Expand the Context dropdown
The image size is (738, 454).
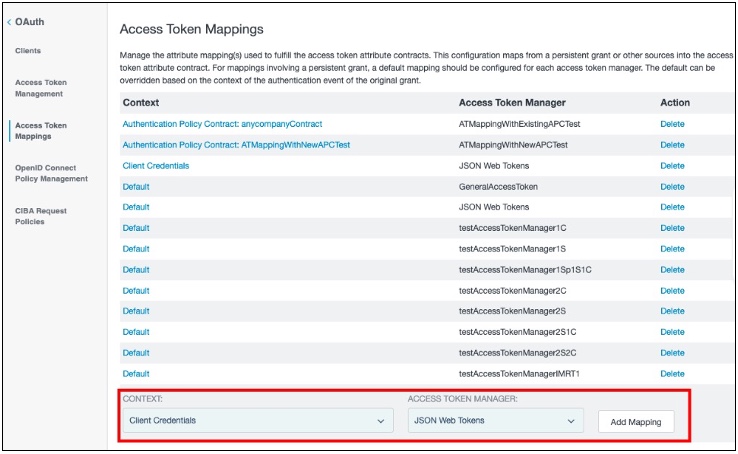pos(257,421)
